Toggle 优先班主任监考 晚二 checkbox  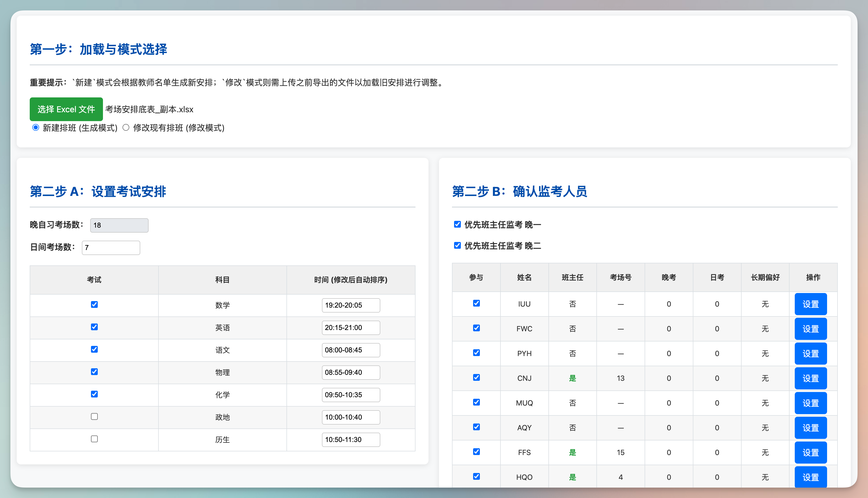click(457, 245)
